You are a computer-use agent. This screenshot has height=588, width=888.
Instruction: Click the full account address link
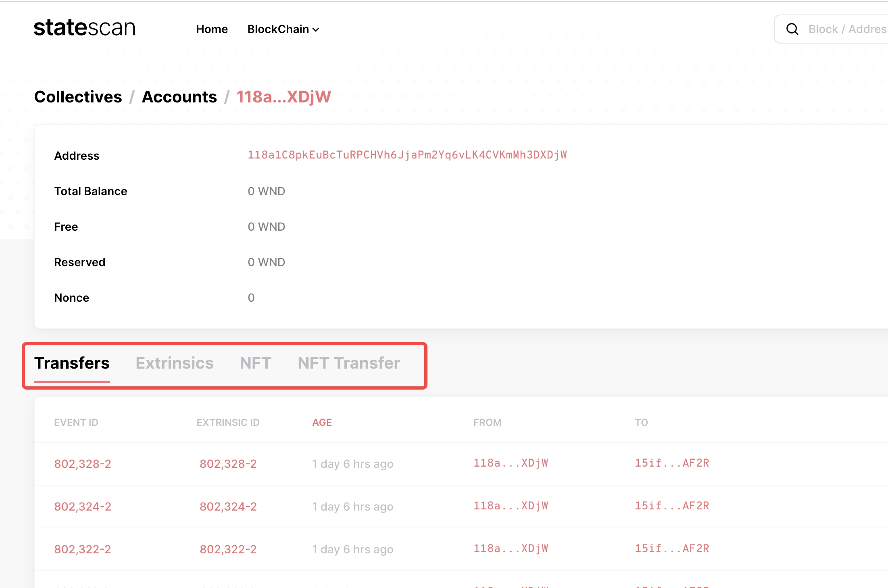407,155
